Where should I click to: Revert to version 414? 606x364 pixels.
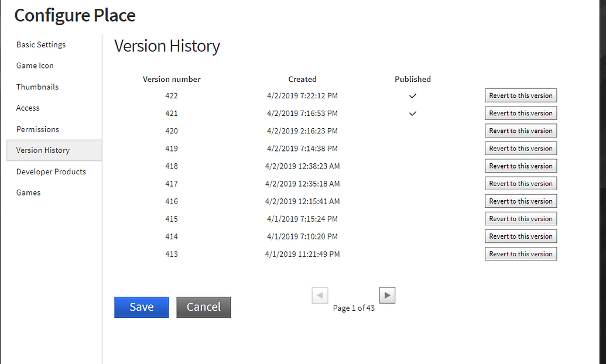(x=521, y=236)
